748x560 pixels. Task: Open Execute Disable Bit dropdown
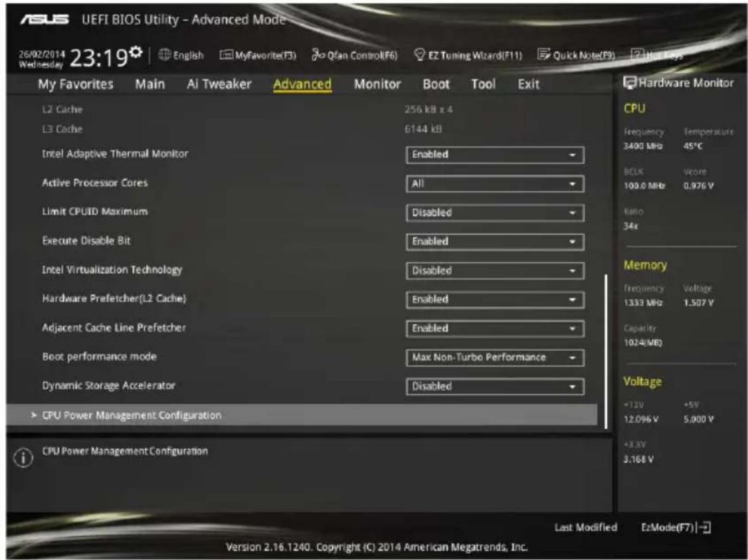tap(495, 242)
